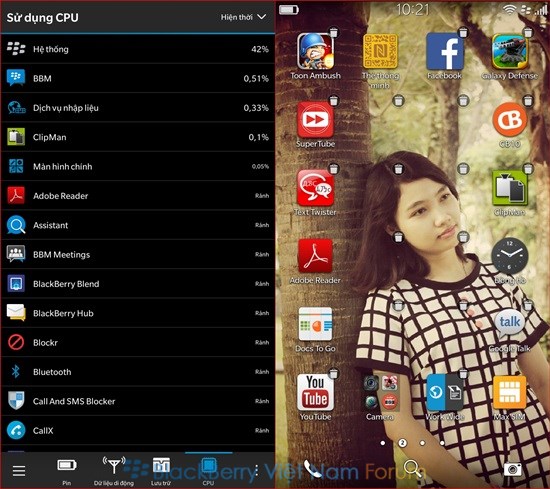Viewport: 550px width, 489px height.
Task: Switch to the Pin battery tab
Action: tap(67, 470)
